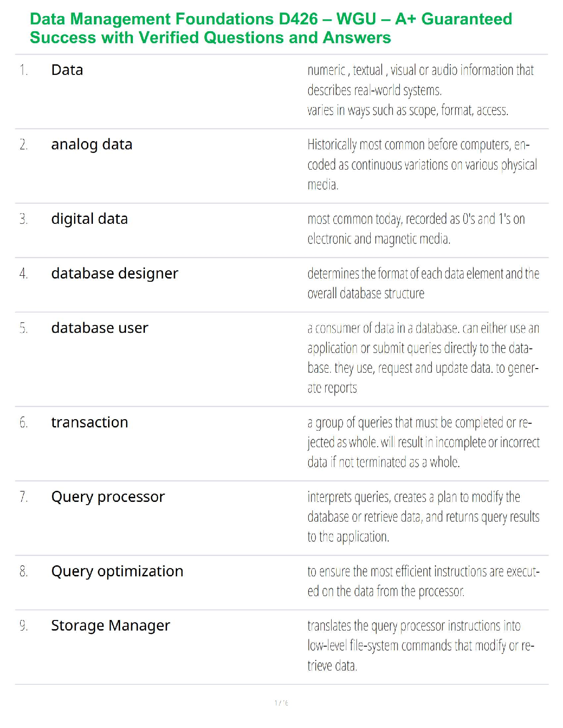
Task: Click the definition starting "Historically most common"
Action: [x=422, y=165]
